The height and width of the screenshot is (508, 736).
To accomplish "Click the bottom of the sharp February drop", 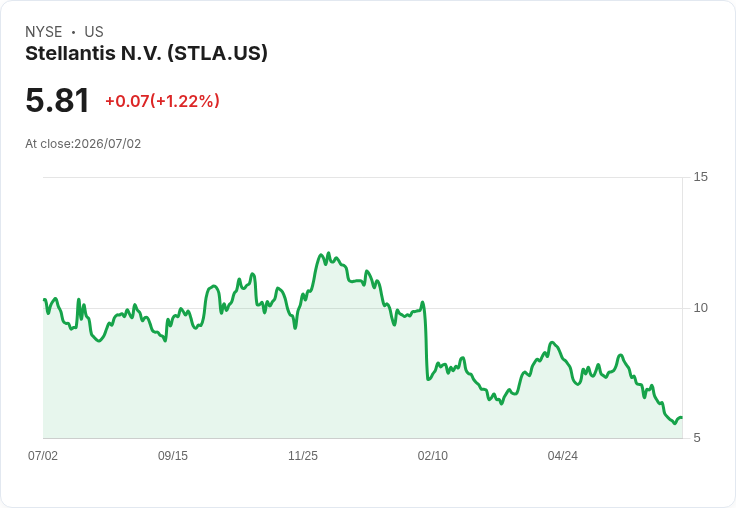I will (x=428, y=379).
